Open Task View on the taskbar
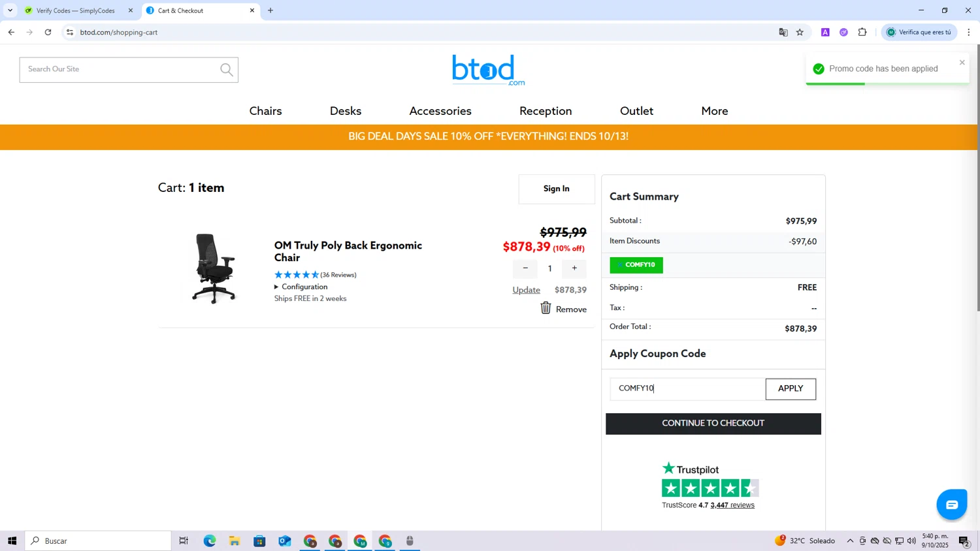980x551 pixels. (x=184, y=541)
